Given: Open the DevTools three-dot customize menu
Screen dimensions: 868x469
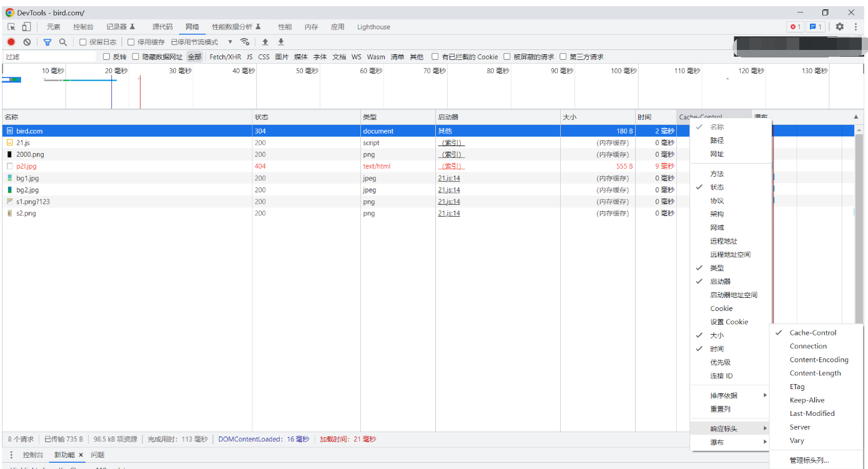Looking at the screenshot, I should coord(856,27).
